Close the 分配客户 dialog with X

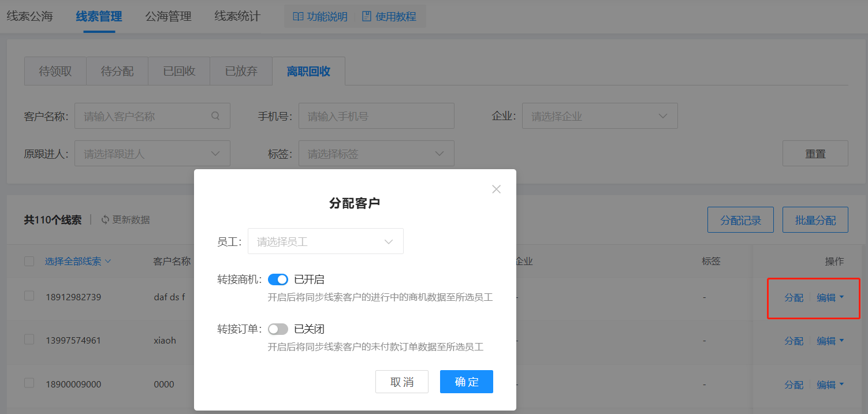[496, 189]
